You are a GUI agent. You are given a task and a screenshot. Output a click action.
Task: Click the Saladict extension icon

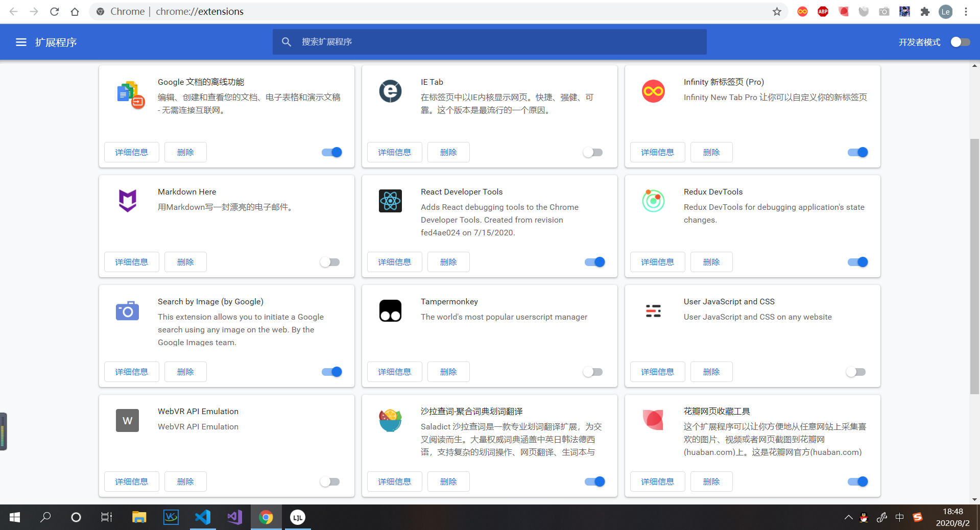[x=390, y=420]
